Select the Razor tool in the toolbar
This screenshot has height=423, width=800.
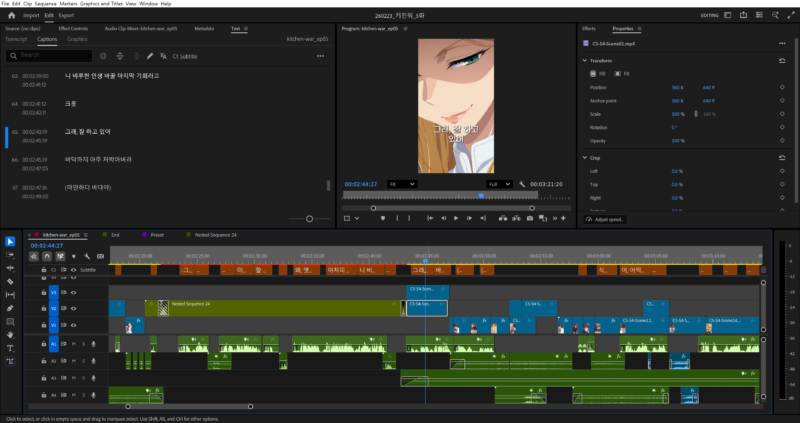(10, 281)
